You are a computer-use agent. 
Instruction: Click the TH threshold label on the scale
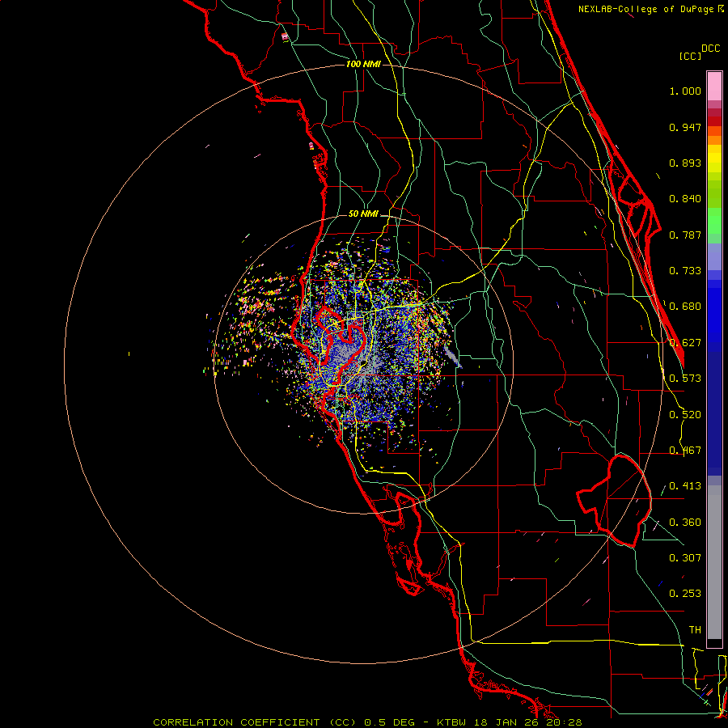click(695, 630)
